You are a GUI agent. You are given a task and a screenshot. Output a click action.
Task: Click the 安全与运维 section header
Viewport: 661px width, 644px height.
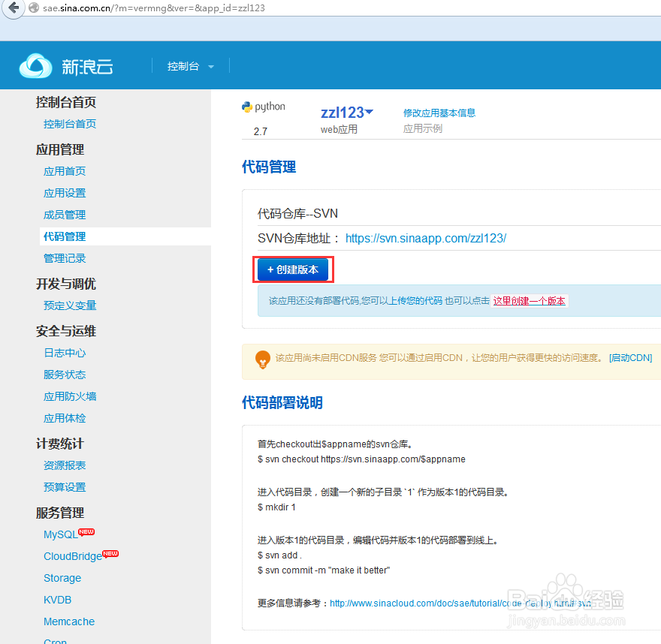[x=66, y=331]
